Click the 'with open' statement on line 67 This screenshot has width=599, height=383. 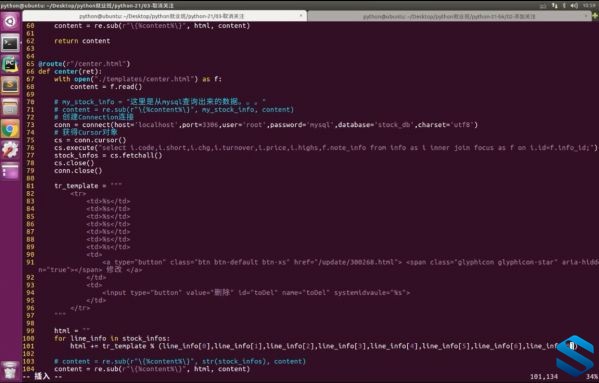(138, 79)
